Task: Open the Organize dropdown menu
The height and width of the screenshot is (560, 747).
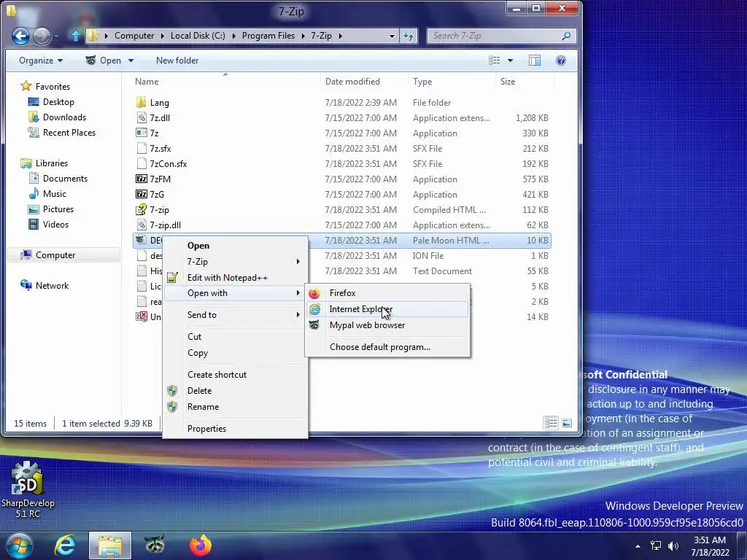Action: (x=41, y=61)
